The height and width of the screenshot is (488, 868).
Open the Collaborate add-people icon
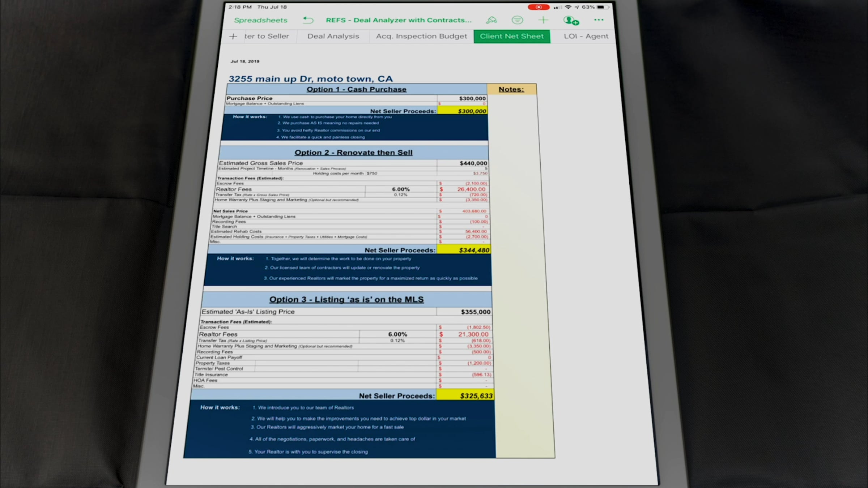[x=571, y=21]
